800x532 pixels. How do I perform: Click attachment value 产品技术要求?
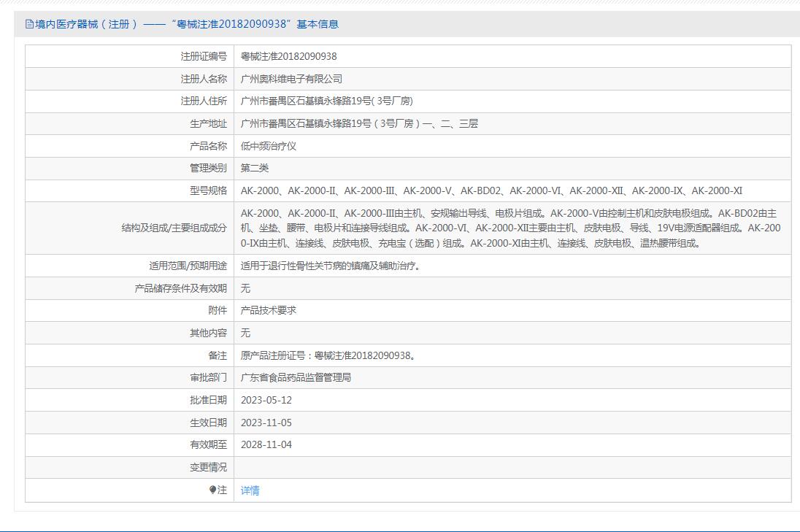click(269, 310)
